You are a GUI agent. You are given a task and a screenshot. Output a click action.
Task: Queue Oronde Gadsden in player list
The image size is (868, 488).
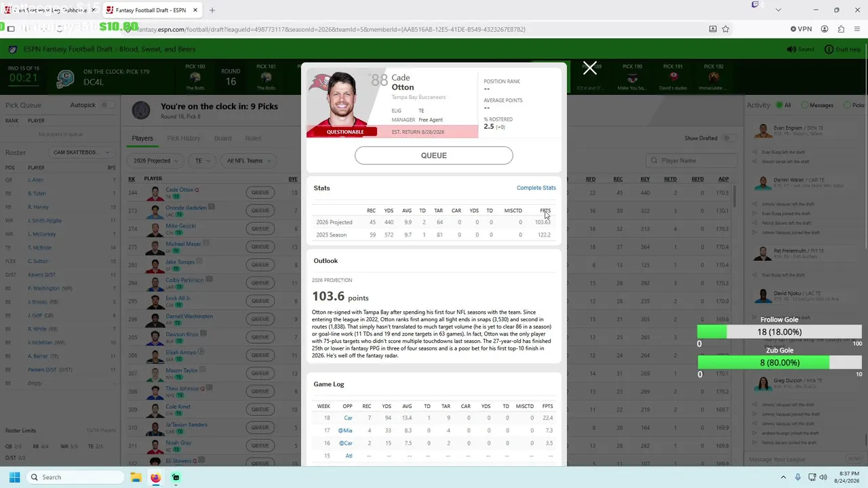click(260, 210)
